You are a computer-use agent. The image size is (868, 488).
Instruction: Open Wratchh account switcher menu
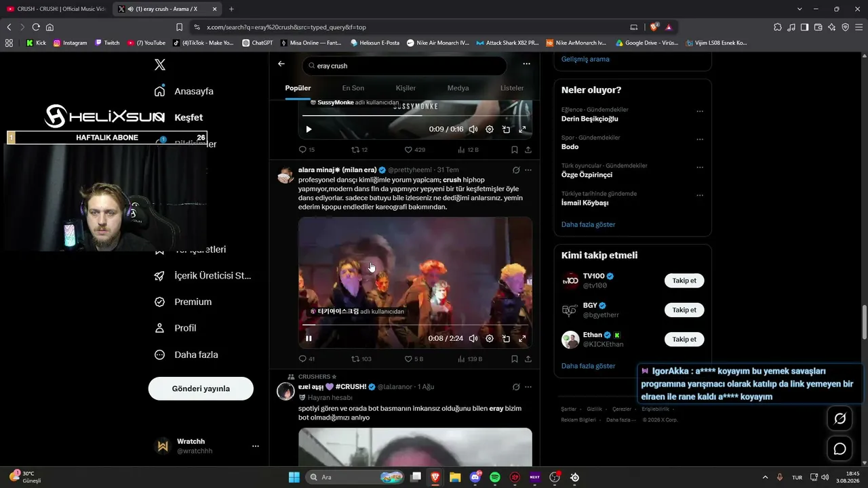pyautogui.click(x=256, y=446)
